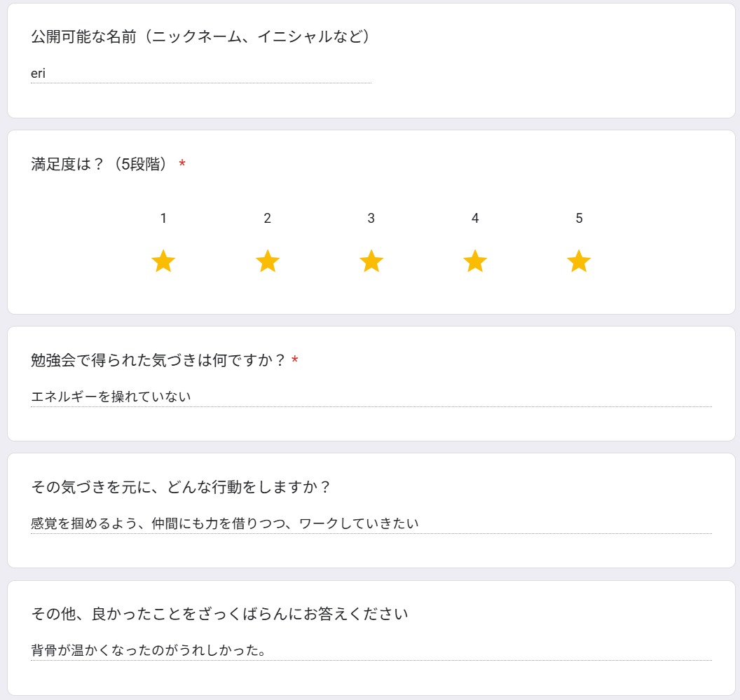This screenshot has height=700, width=740.
Task: Select the 4-star satisfaction rating
Action: tap(475, 261)
